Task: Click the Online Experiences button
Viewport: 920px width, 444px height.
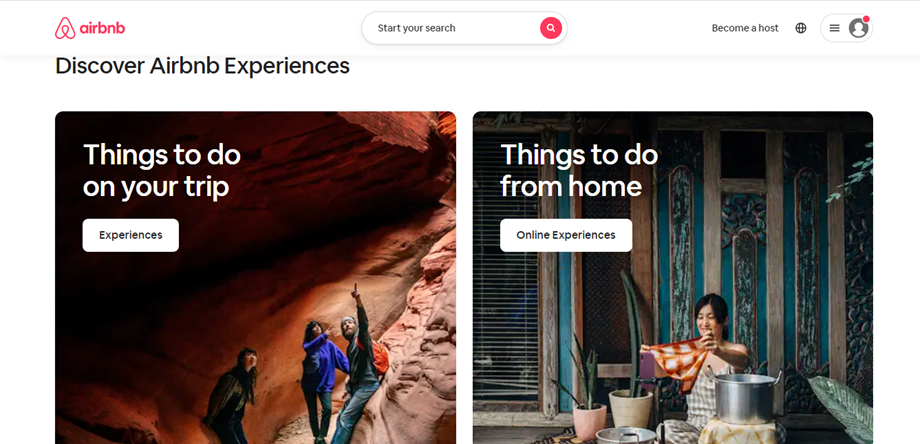Action: 566,235
